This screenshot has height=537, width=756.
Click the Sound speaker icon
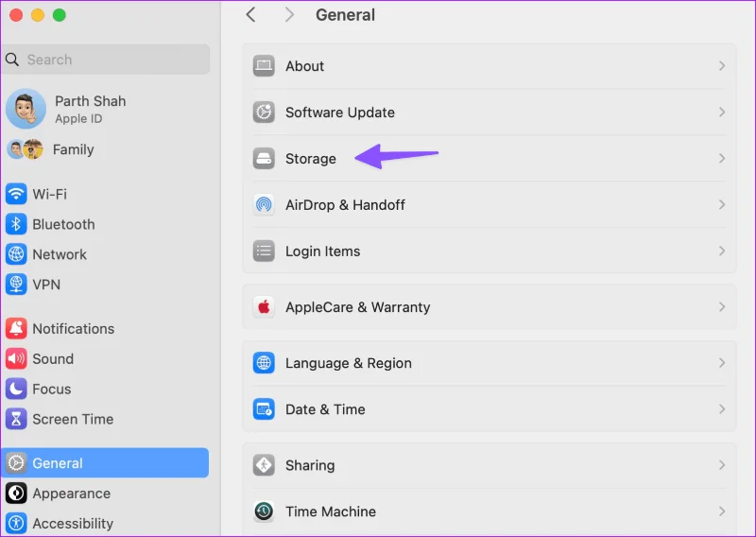16,358
